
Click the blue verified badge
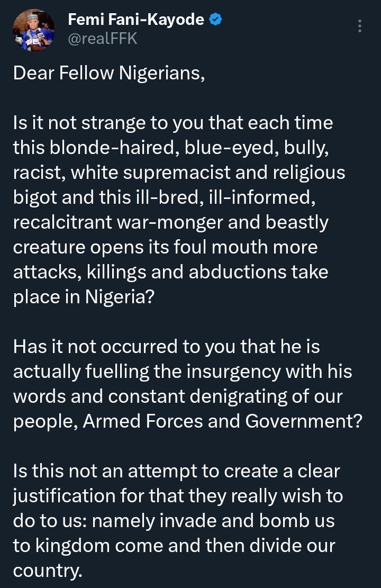215,20
